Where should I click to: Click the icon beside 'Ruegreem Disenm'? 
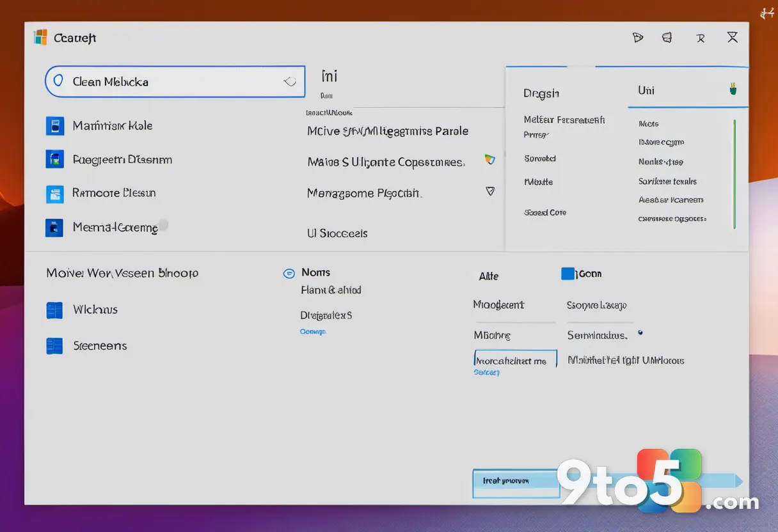pyautogui.click(x=55, y=159)
